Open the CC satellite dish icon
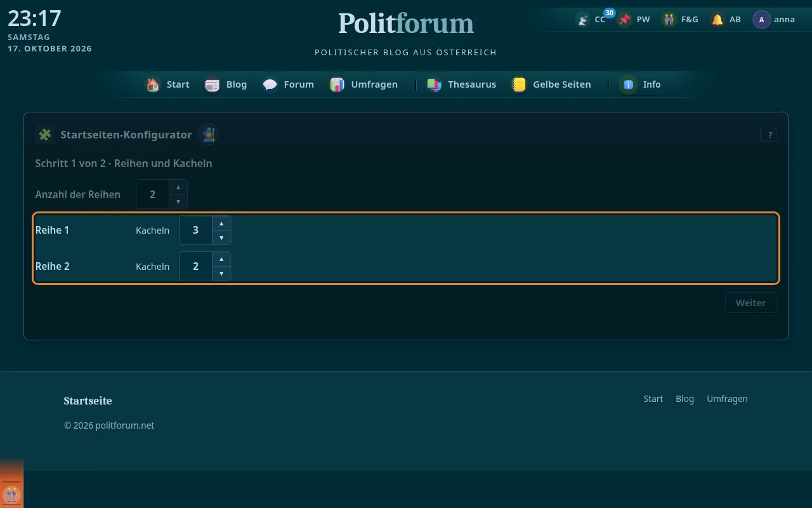 pyautogui.click(x=582, y=20)
